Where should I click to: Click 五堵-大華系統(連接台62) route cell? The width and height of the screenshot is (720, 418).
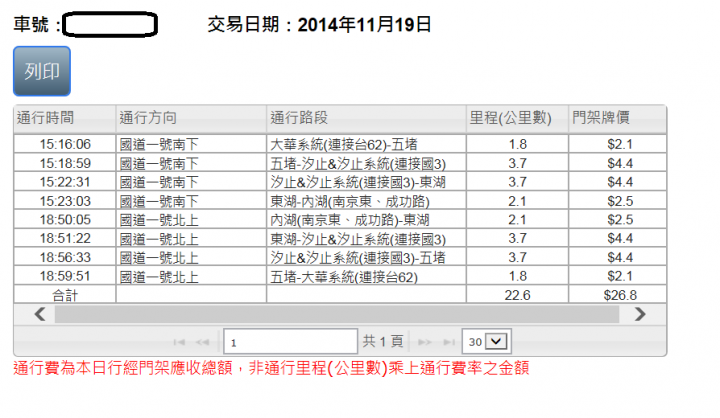tap(366, 276)
